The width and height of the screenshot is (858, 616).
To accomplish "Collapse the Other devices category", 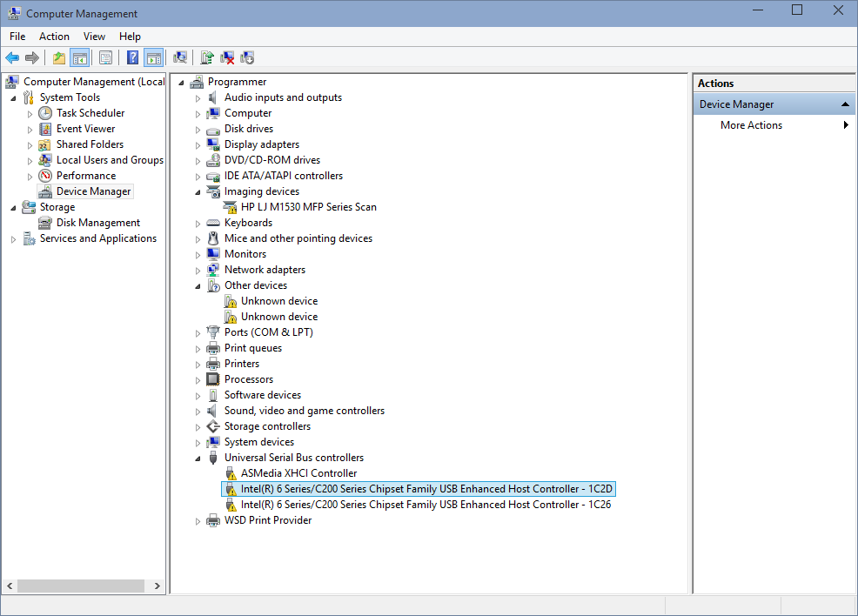I will [198, 286].
